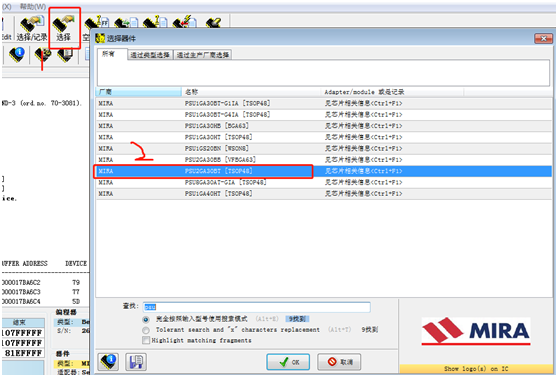Enable Highlight matching fragments checkbox
The width and height of the screenshot is (558, 377).
click(146, 341)
